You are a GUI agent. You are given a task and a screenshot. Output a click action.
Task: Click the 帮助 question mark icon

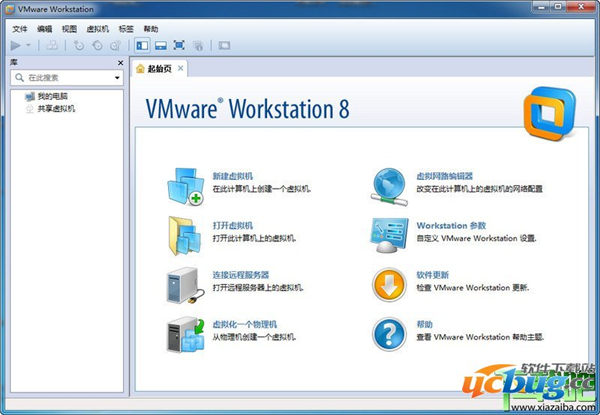point(389,334)
